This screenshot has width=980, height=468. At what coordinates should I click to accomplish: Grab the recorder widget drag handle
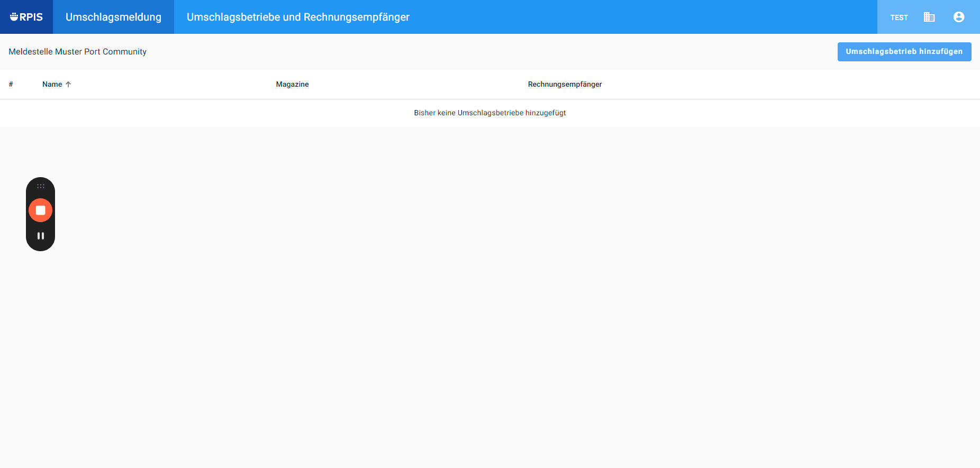tap(41, 186)
